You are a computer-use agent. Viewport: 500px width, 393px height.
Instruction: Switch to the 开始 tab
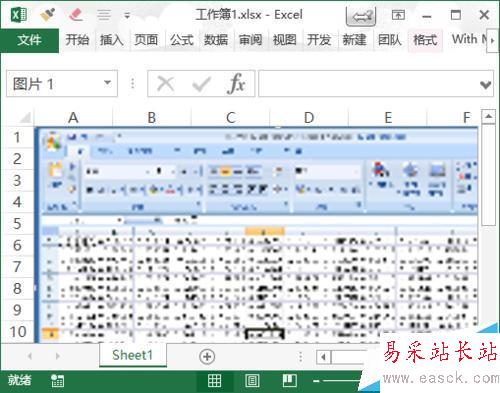[x=77, y=40]
